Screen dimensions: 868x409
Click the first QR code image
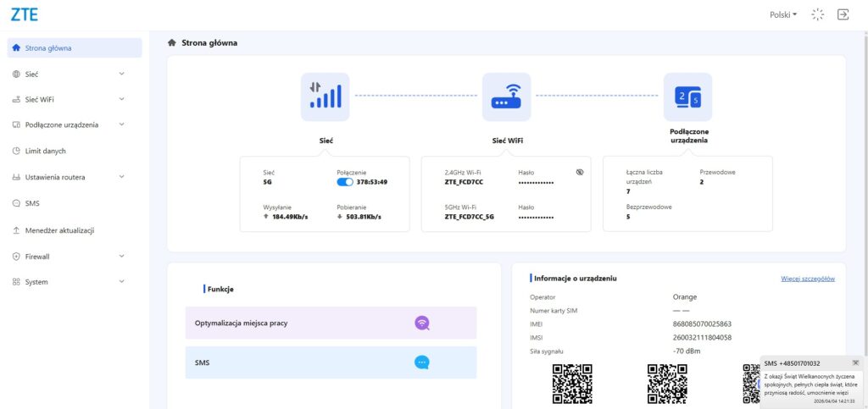coord(572,384)
